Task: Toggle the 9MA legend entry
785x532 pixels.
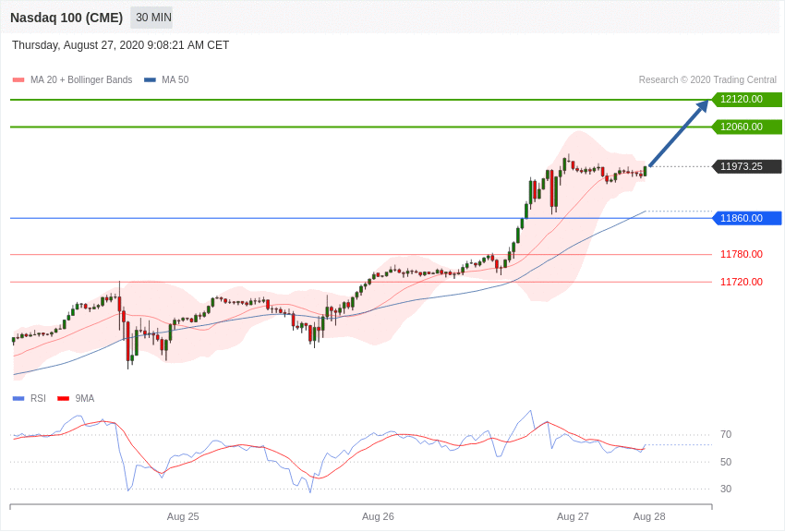Action: coord(77,399)
